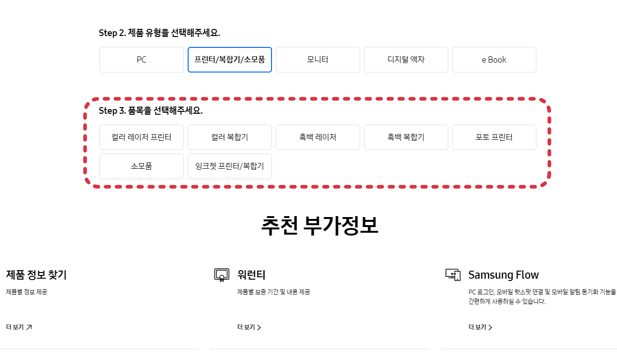Choose 컬러 복합기 in Step 3
The width and height of the screenshot is (617, 364).
click(229, 137)
